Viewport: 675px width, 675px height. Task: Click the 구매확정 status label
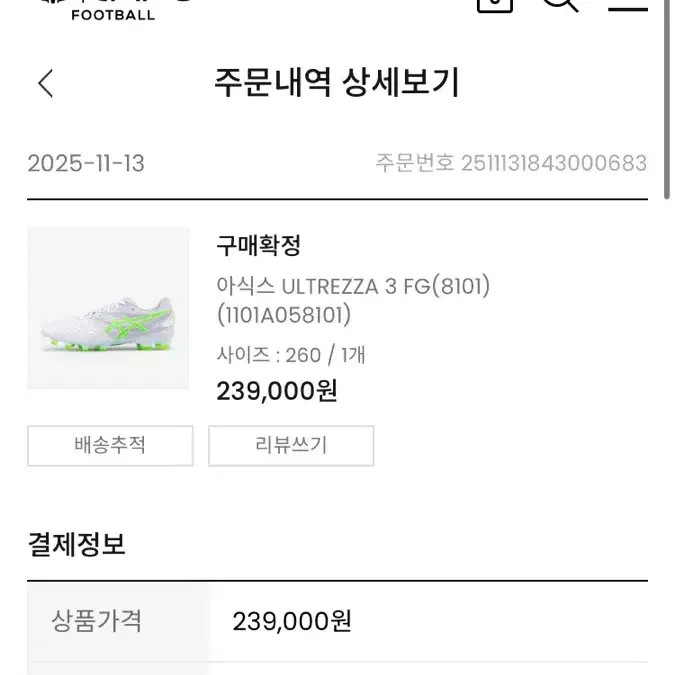[258, 245]
